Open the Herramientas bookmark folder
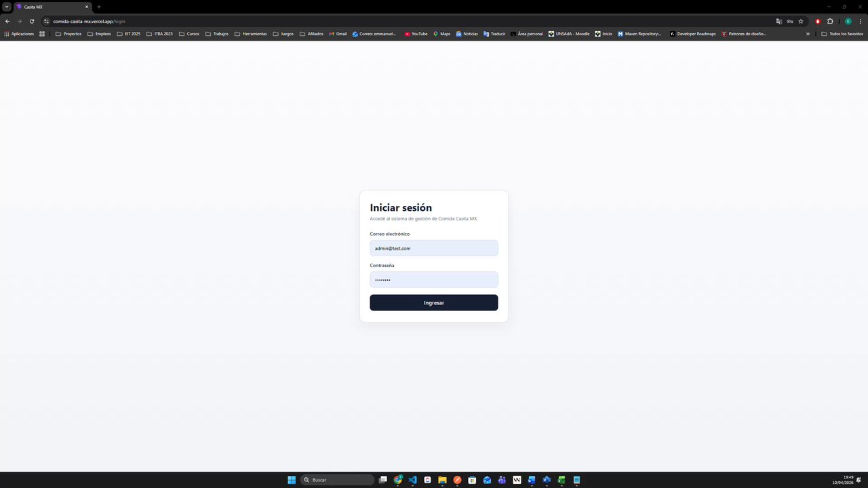This screenshot has width=868, height=488. point(250,33)
